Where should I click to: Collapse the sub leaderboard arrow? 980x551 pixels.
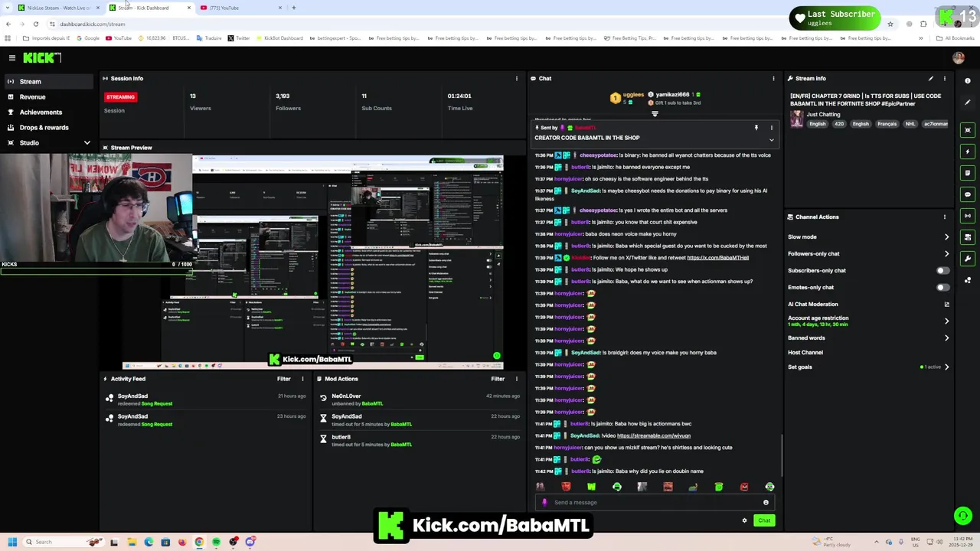655,114
